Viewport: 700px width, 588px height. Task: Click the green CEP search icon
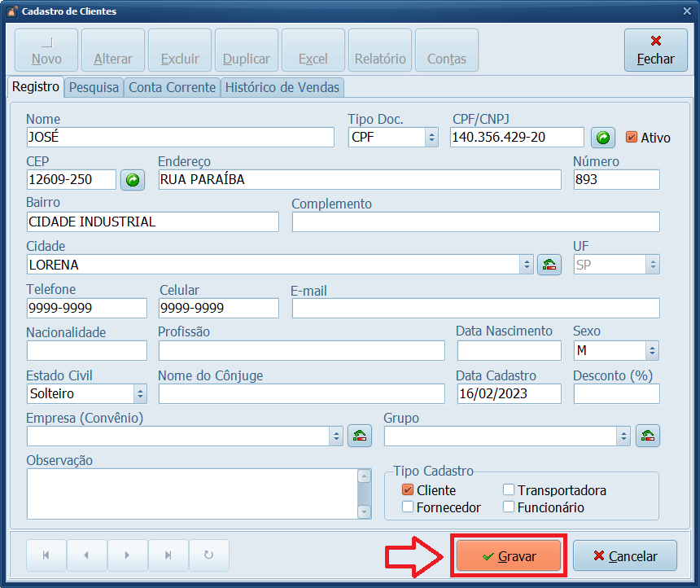132,180
